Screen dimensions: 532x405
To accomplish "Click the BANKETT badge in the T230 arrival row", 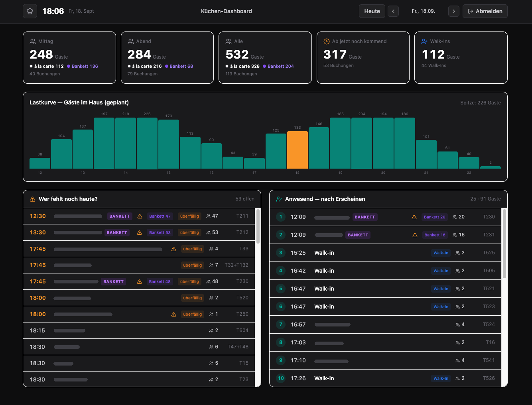I will pyautogui.click(x=365, y=217).
